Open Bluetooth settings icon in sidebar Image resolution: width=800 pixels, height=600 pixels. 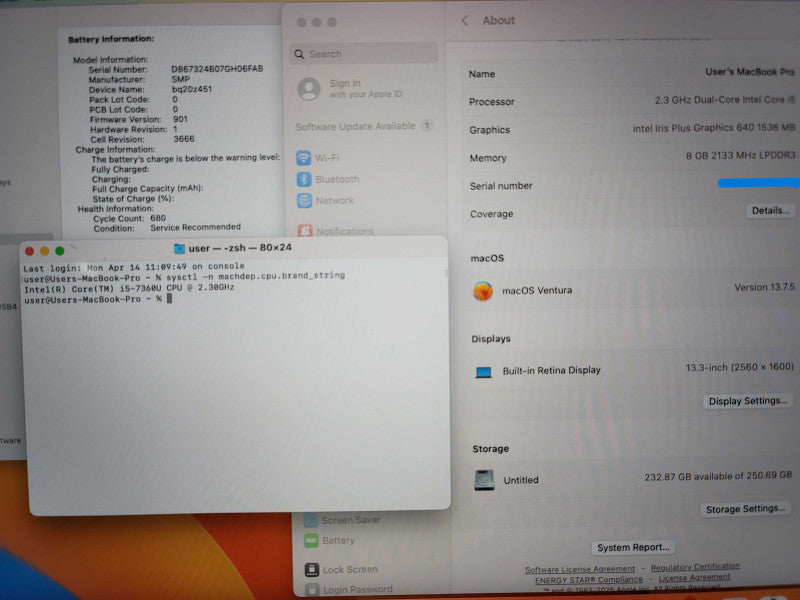click(304, 179)
